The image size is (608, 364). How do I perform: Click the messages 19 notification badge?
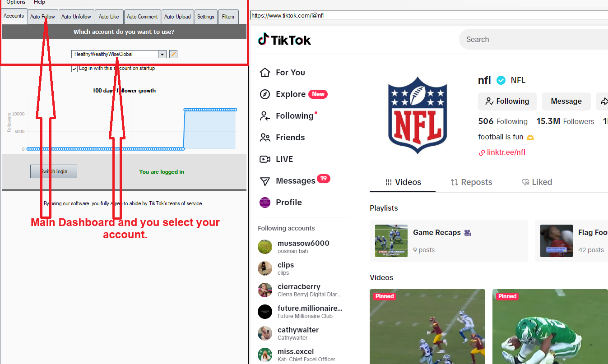(x=324, y=179)
